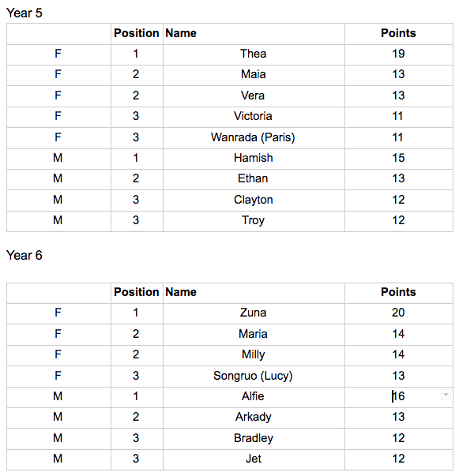Select the Victoria name cell
The height and width of the screenshot is (476, 459).
(x=254, y=117)
